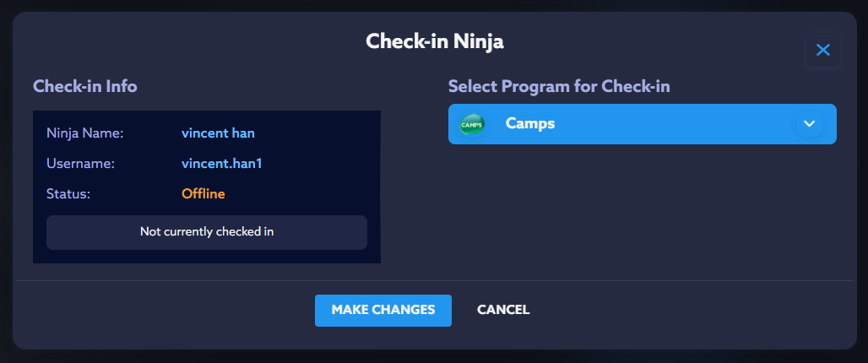Viewport: 868px width, 363px height.
Task: Click the Check-in Info heading
Action: (x=84, y=86)
